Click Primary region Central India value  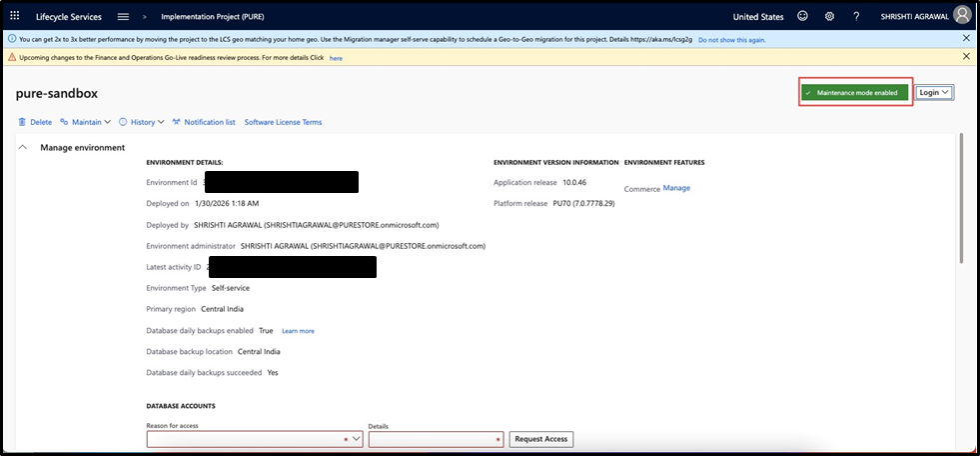click(223, 309)
